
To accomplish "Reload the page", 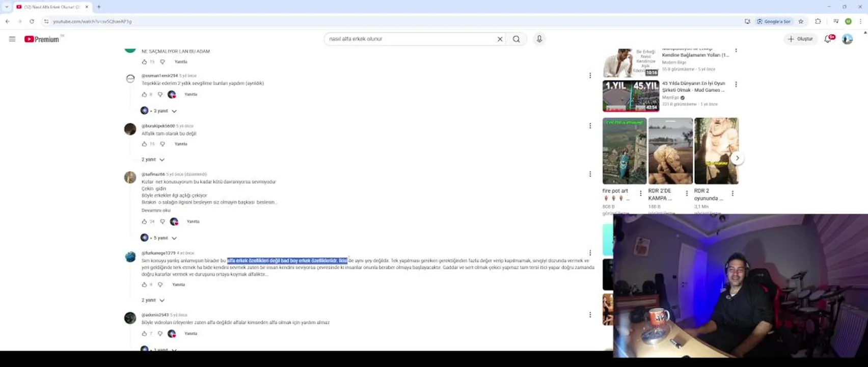I will [x=32, y=21].
